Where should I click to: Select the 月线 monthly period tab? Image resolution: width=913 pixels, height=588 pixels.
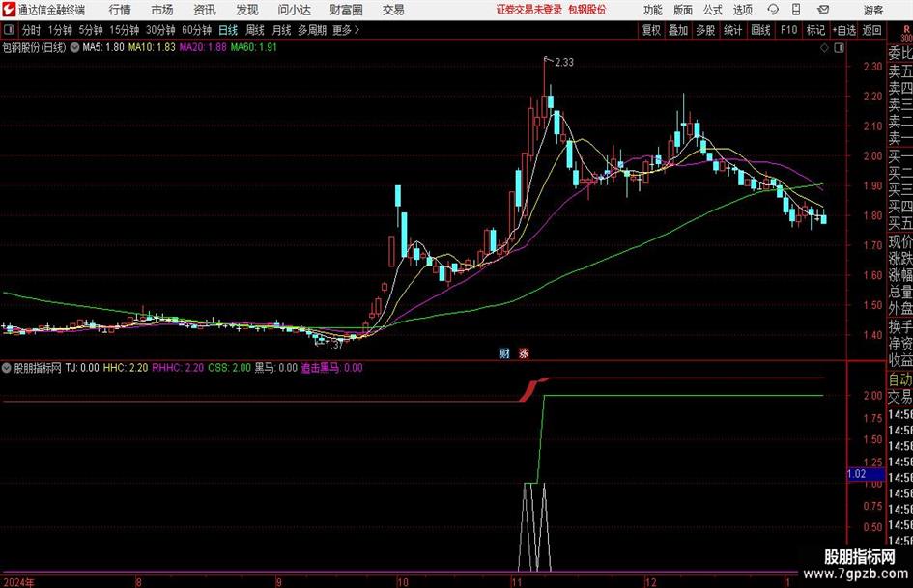(x=281, y=30)
